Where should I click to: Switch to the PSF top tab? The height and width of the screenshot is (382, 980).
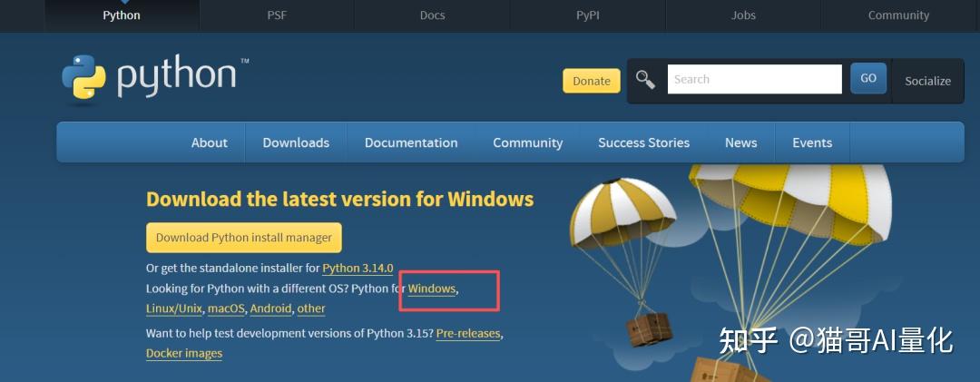277,15
